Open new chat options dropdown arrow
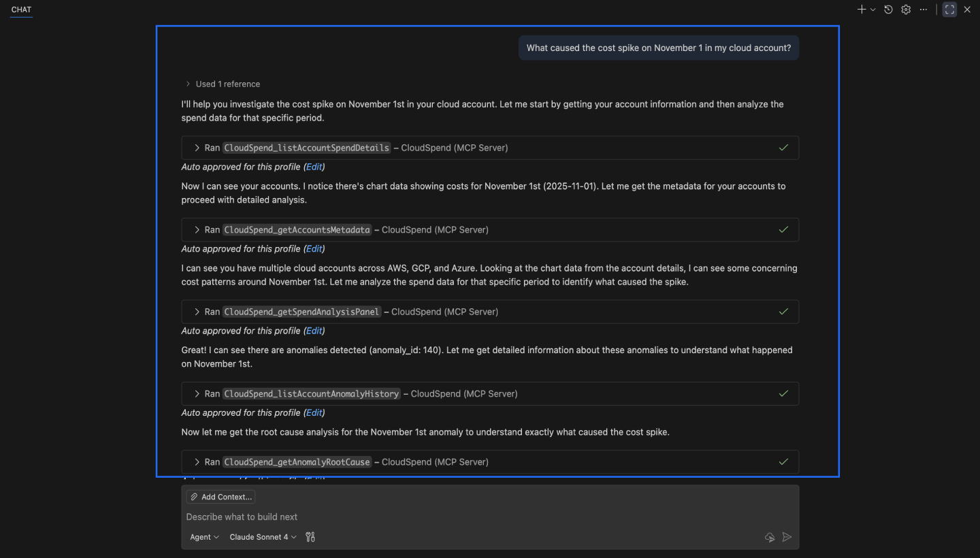This screenshot has height=558, width=980. pos(873,10)
